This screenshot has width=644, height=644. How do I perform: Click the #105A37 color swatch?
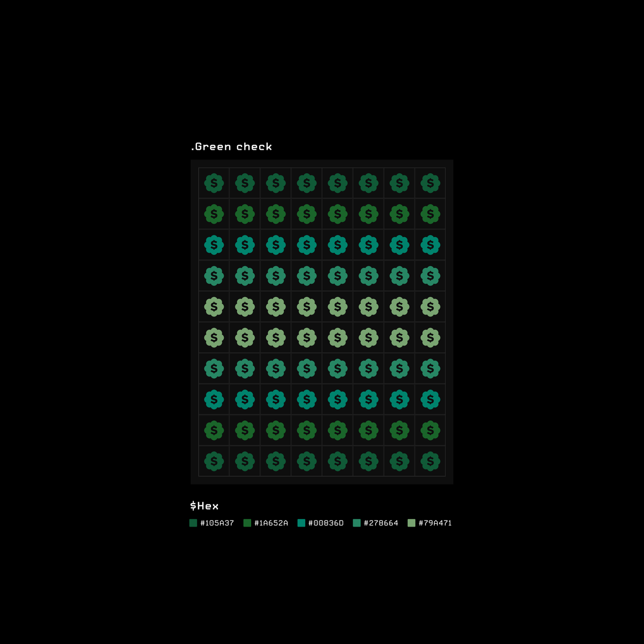tap(193, 523)
